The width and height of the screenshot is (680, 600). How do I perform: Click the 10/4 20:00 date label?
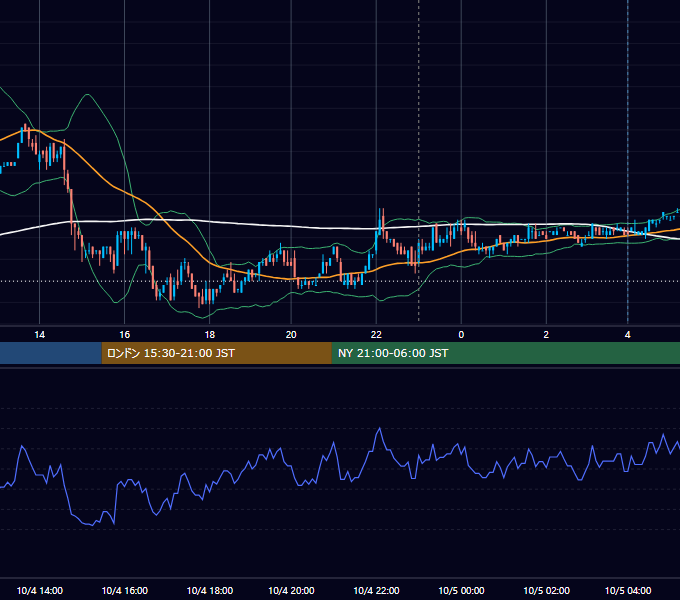click(x=291, y=590)
